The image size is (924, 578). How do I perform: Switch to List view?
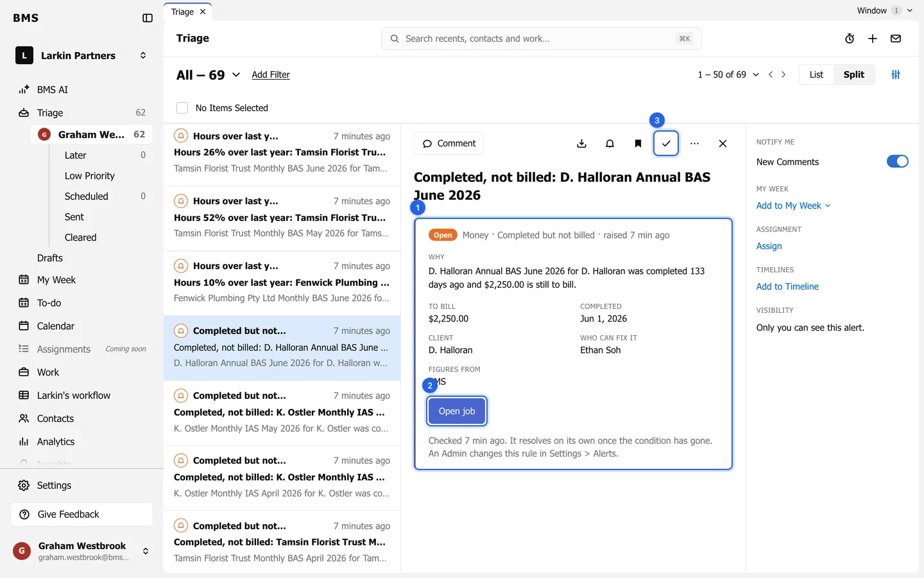point(816,74)
